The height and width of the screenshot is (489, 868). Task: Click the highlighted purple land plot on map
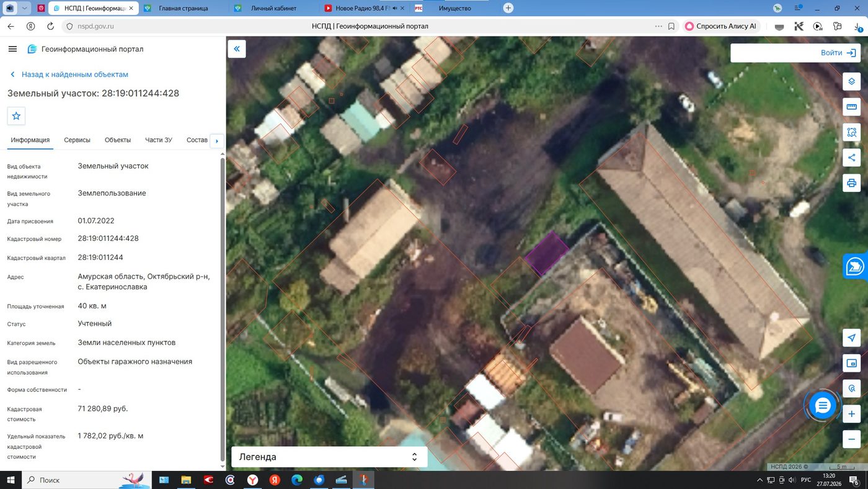[546, 253]
